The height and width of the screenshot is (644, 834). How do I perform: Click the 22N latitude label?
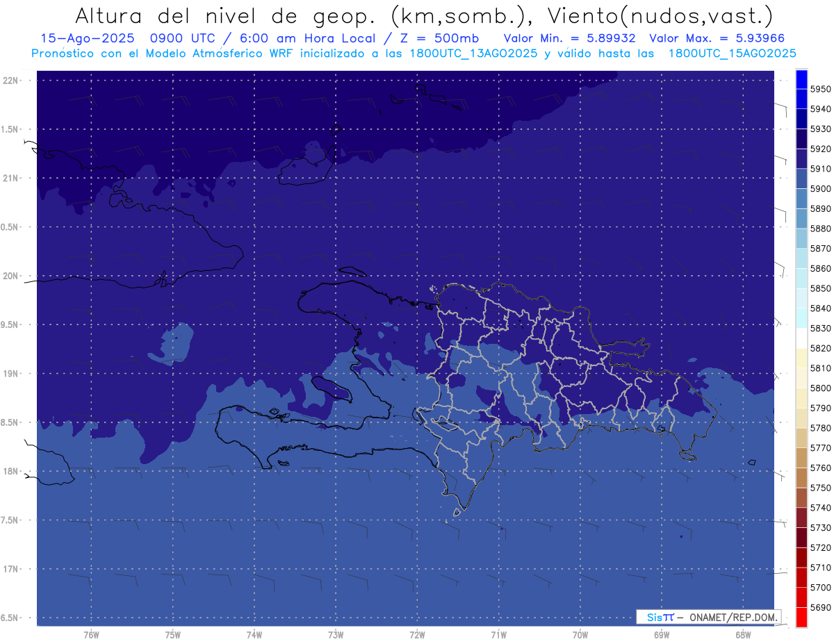tap(10, 80)
